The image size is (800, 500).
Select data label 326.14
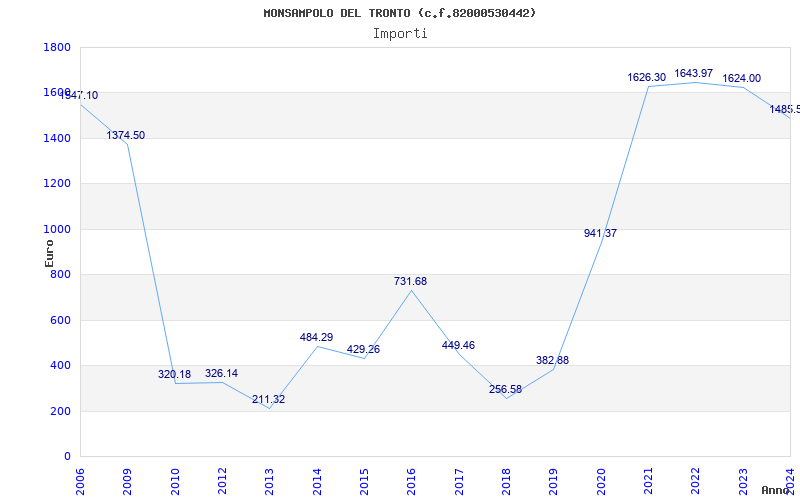pyautogui.click(x=221, y=373)
